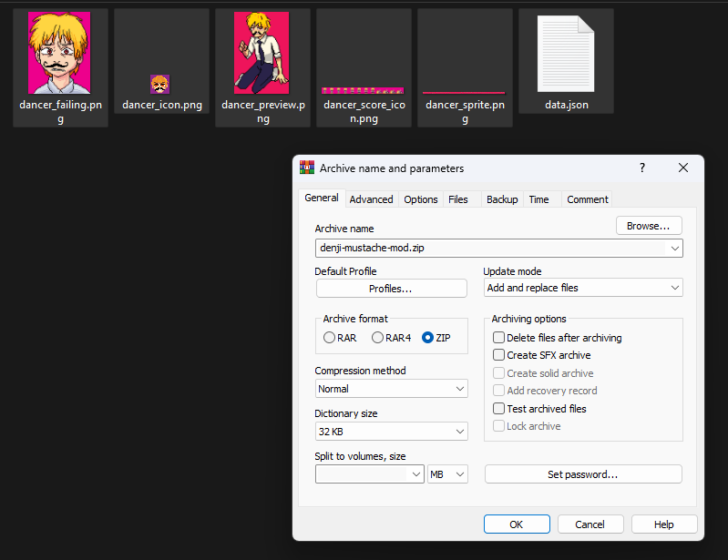Image resolution: width=728 pixels, height=560 pixels.
Task: Click the Create solid archive checkbox
Action: [x=498, y=373]
